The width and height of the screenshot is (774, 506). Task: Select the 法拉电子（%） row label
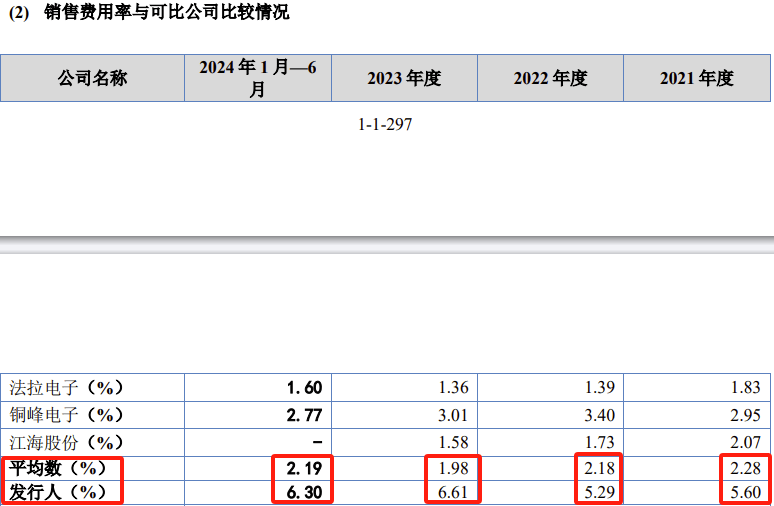[66, 387]
